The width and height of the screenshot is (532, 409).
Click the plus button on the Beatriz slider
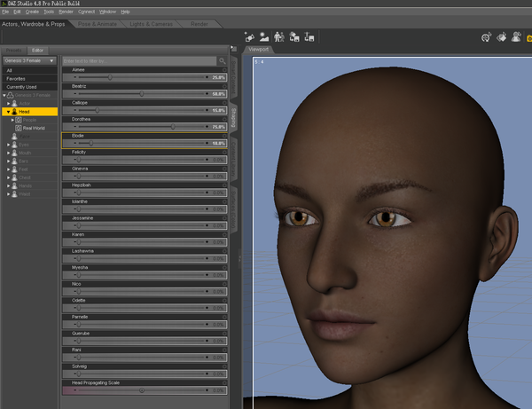point(206,93)
